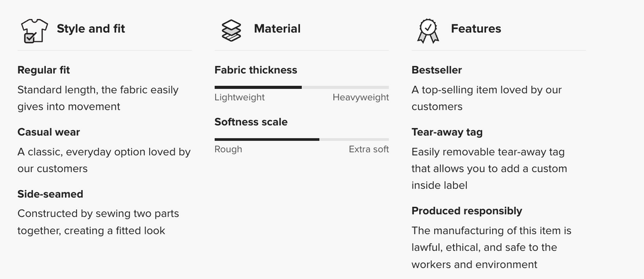The width and height of the screenshot is (644, 279).
Task: Click the Produced responsibly label
Action: coord(466,210)
